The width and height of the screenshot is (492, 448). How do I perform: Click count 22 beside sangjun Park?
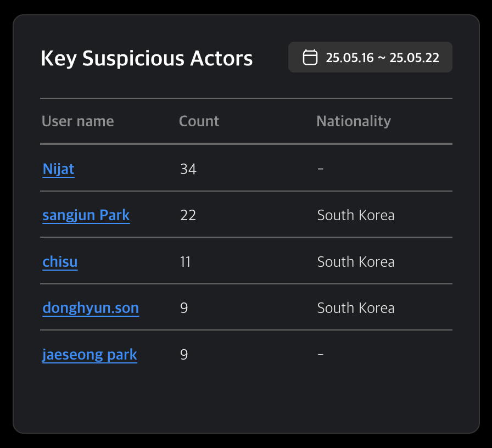(x=188, y=215)
